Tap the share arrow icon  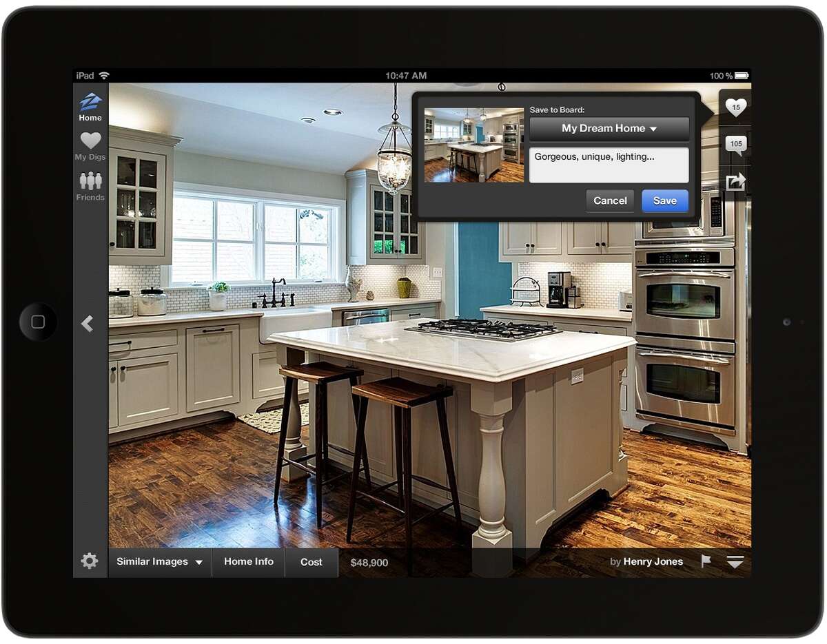[x=736, y=180]
